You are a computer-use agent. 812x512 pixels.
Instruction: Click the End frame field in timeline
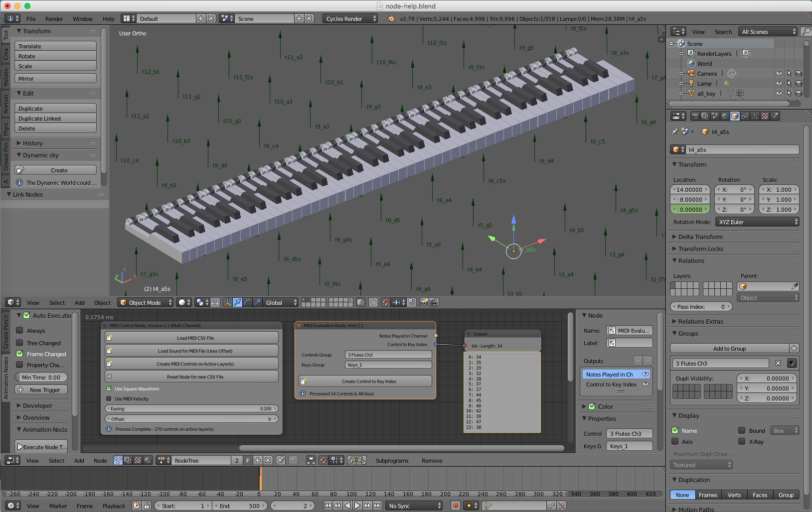coord(240,506)
